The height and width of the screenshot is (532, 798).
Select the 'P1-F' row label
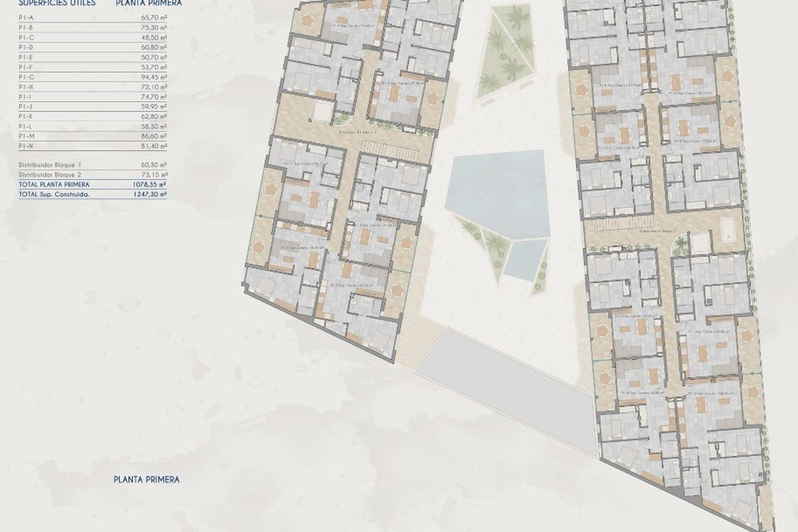[27, 68]
